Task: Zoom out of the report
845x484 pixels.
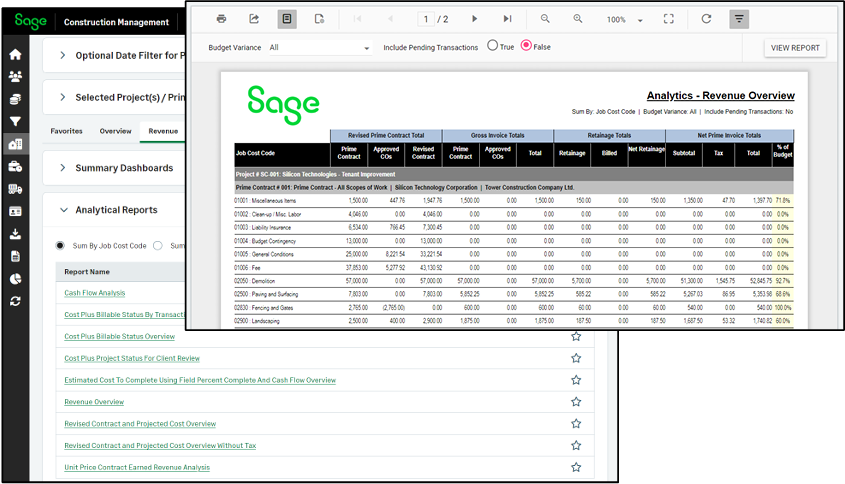Action: pyautogui.click(x=545, y=19)
